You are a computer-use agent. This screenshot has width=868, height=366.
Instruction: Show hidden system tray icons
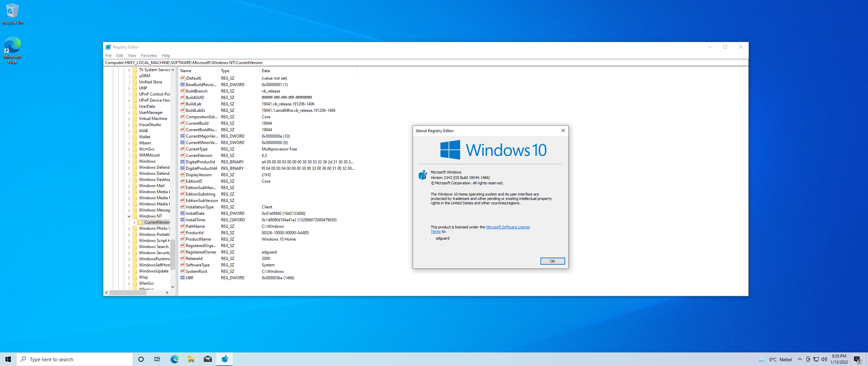coord(800,359)
